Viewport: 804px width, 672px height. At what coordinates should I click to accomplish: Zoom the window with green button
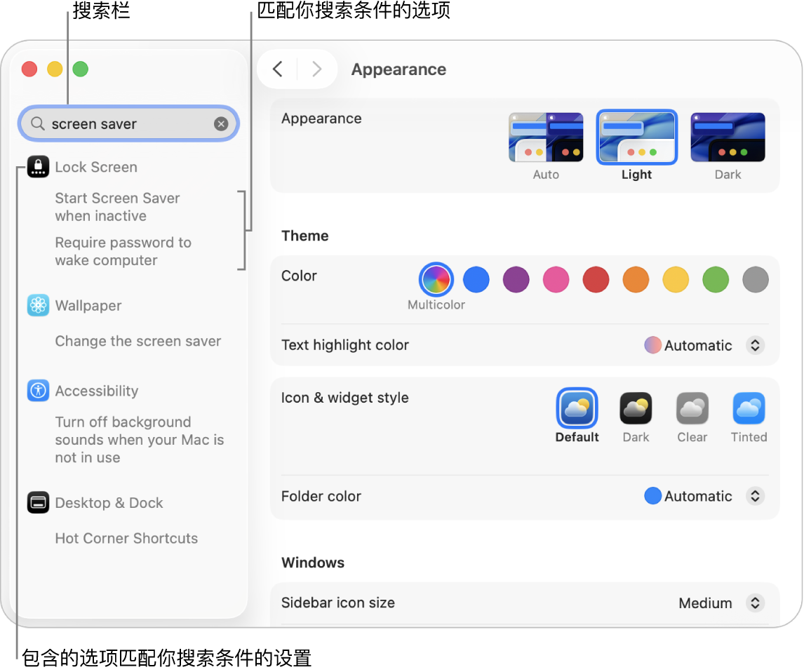81,69
